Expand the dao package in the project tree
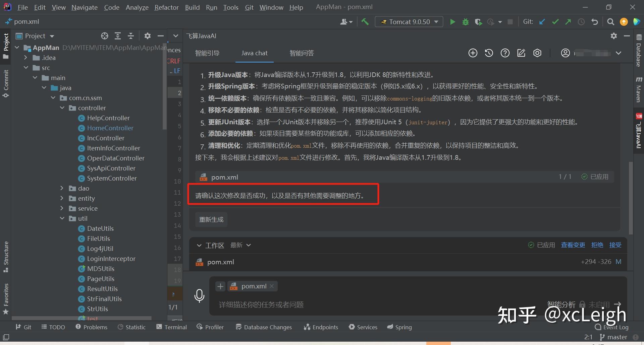644x345 pixels. [x=62, y=188]
